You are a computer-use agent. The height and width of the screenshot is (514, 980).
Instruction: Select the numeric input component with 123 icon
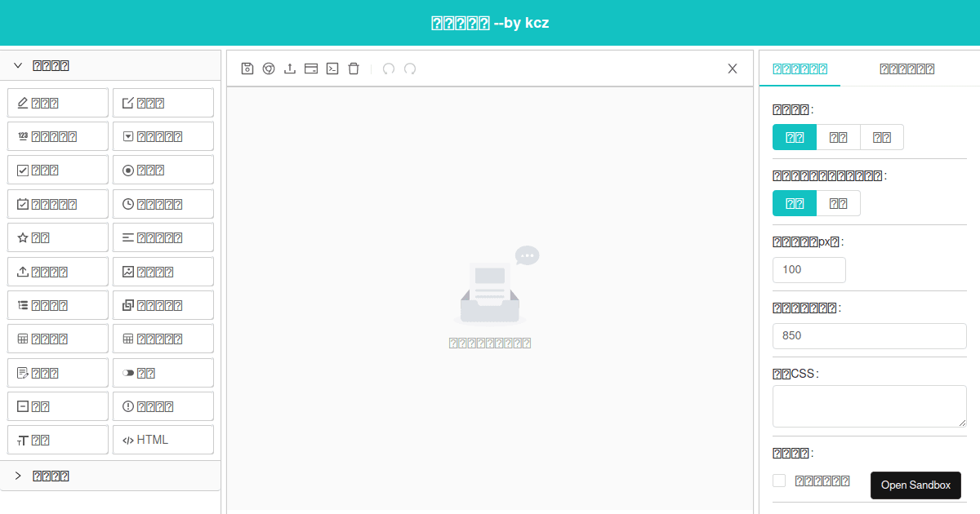[x=57, y=135]
